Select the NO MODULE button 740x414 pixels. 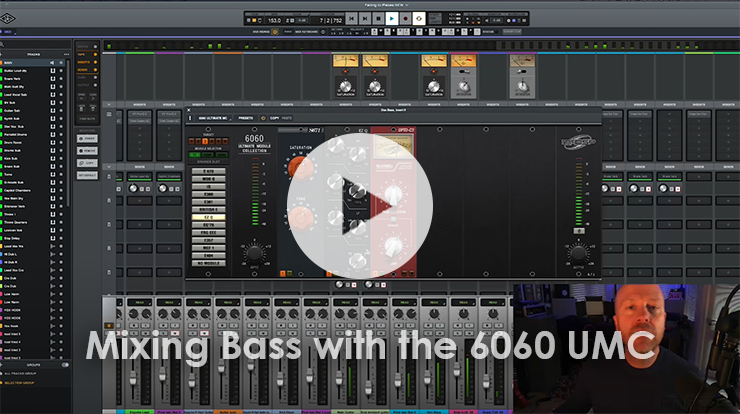tap(208, 263)
